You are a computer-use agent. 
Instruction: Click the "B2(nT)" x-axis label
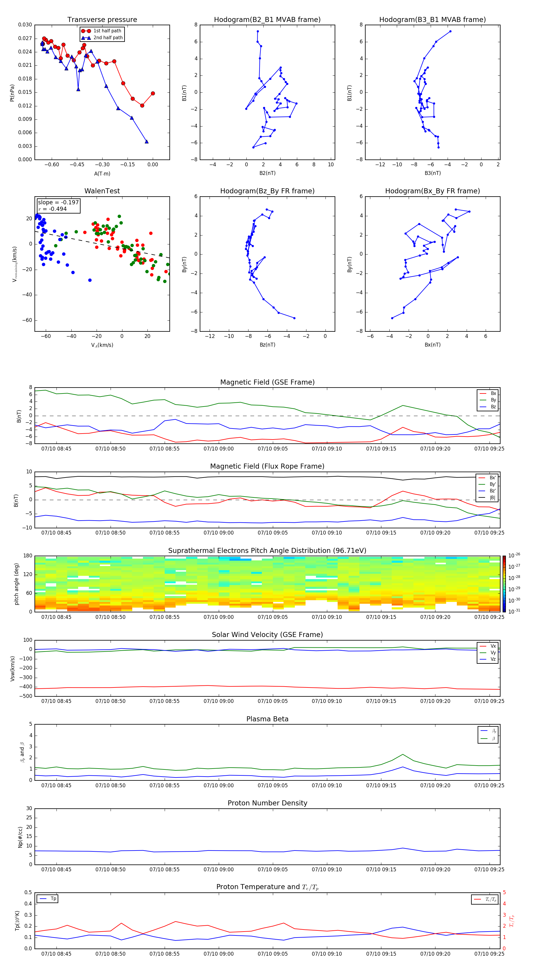click(x=267, y=173)
